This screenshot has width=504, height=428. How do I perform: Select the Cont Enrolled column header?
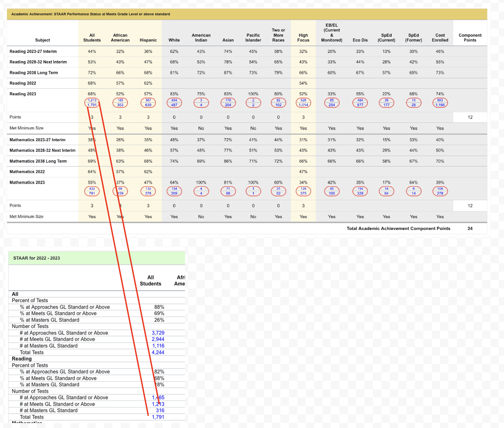(440, 38)
